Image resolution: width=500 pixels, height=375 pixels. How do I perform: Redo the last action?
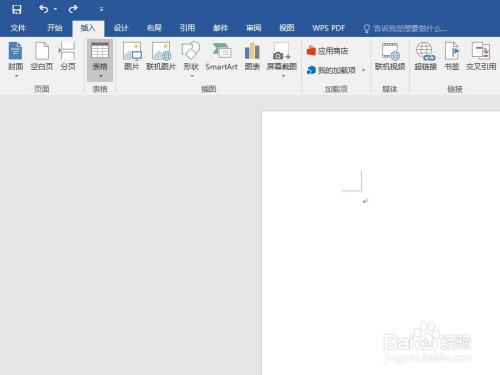click(73, 9)
